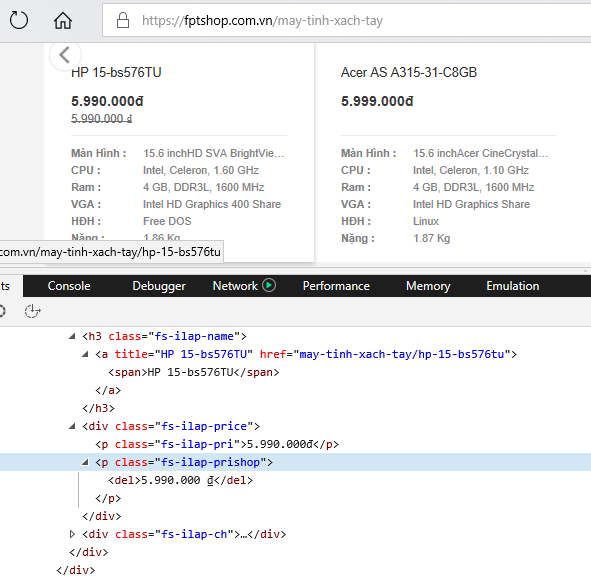Switch to the Network tab

point(235,286)
